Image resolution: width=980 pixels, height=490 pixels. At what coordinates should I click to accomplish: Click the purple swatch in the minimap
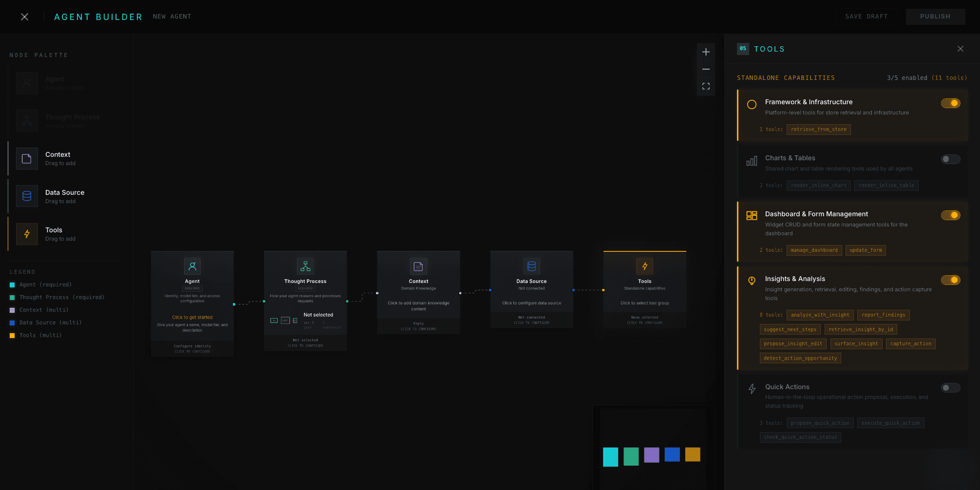(651, 455)
